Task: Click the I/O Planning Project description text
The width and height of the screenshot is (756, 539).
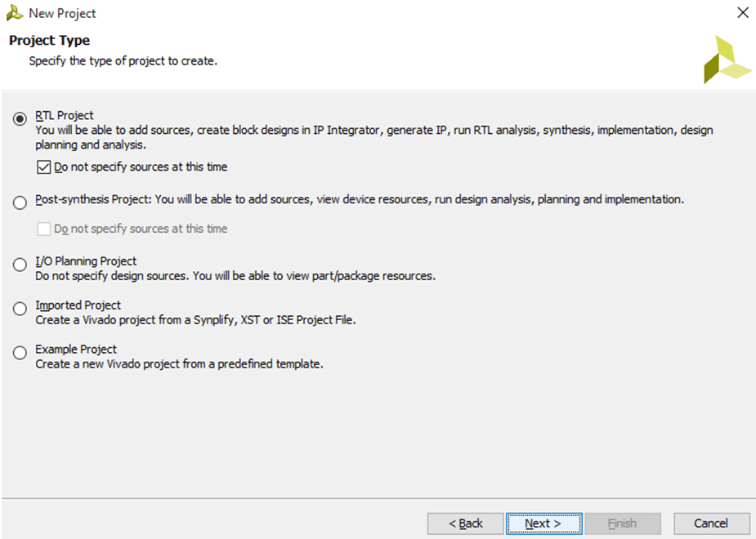Action: coord(235,276)
